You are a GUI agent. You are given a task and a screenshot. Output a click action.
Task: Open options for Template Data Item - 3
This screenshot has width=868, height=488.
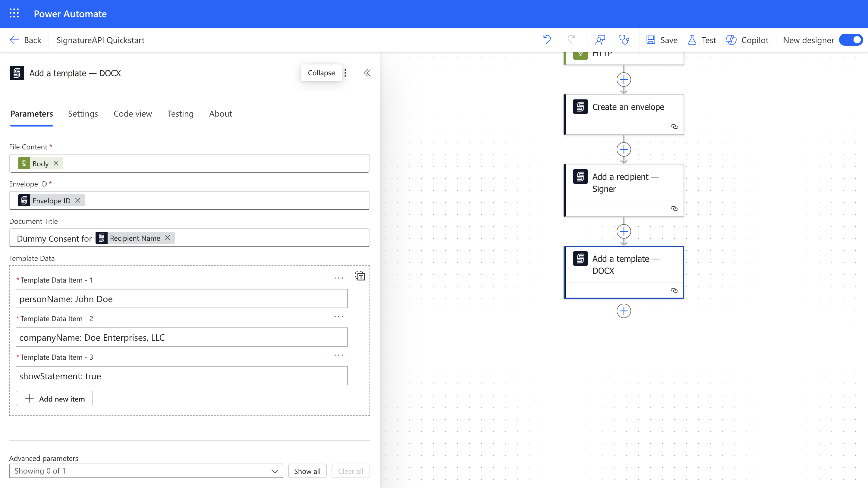click(338, 355)
